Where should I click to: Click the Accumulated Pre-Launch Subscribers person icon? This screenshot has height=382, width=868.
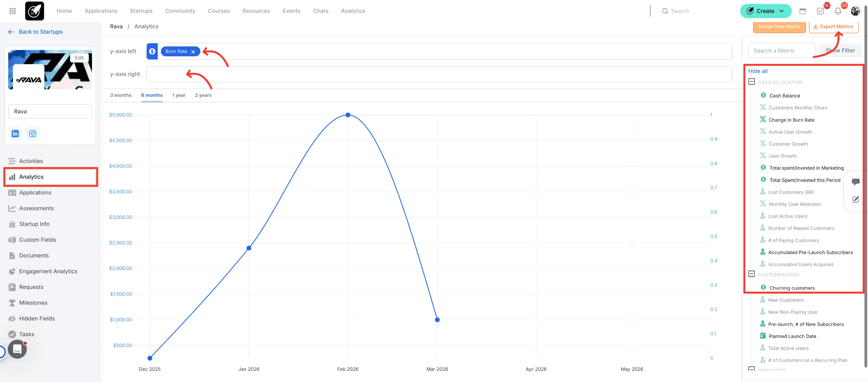click(763, 252)
